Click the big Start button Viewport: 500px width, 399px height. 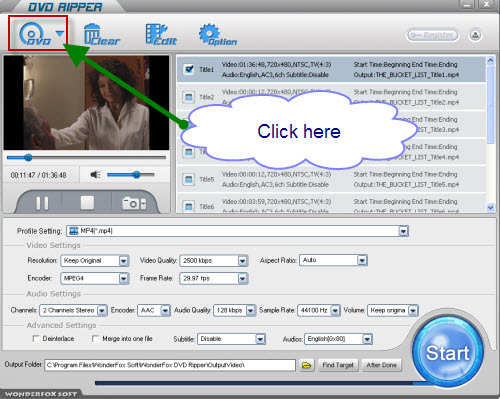pos(448,352)
